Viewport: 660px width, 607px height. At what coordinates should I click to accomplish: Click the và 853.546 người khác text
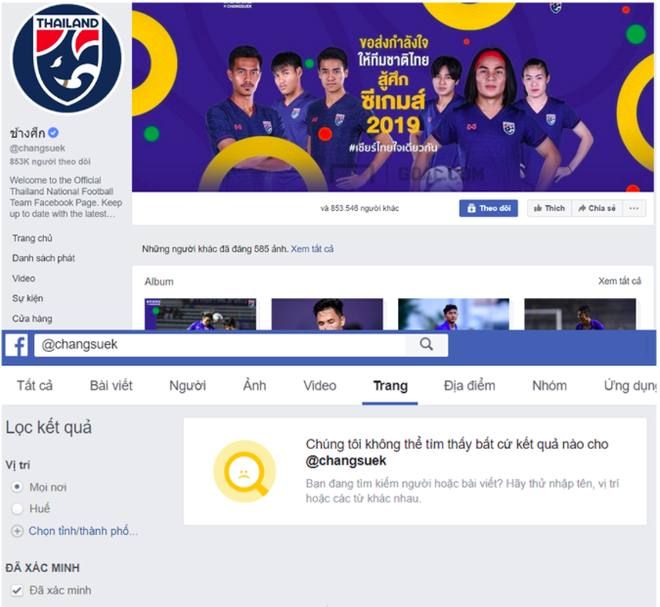click(x=359, y=208)
